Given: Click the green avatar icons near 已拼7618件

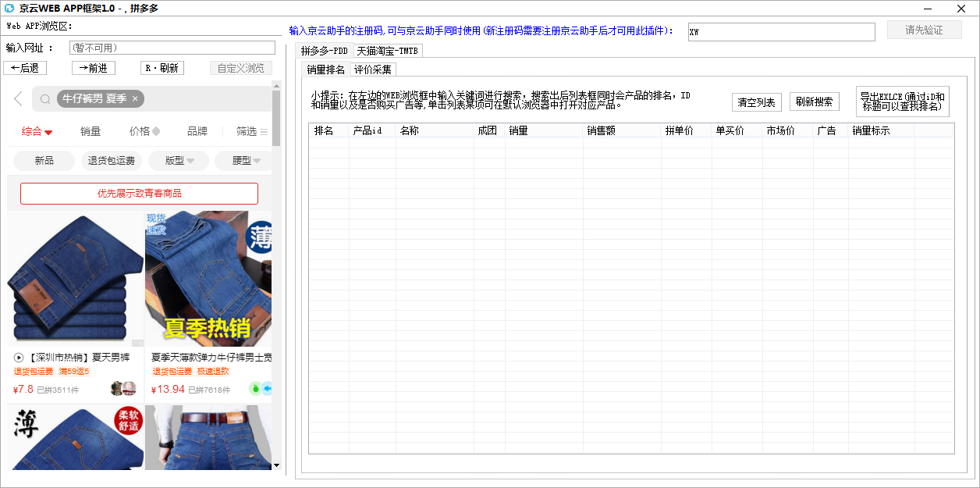Looking at the screenshot, I should coord(261,389).
